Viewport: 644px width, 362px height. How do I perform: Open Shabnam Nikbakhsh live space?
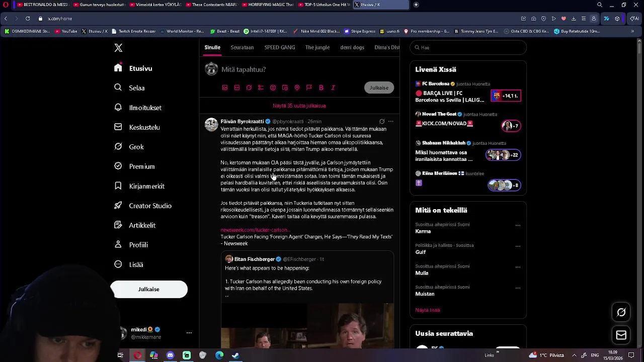pos(468,152)
